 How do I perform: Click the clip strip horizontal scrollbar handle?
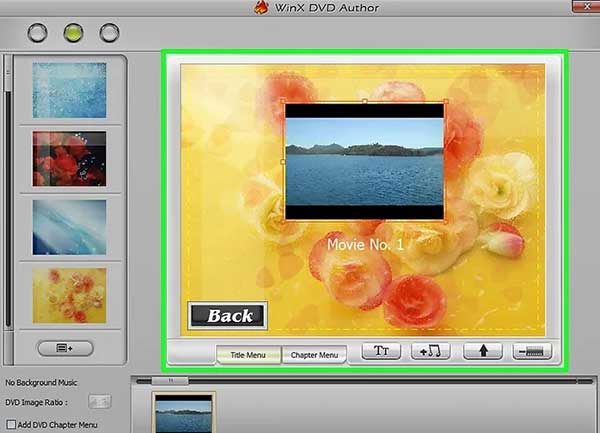170,381
